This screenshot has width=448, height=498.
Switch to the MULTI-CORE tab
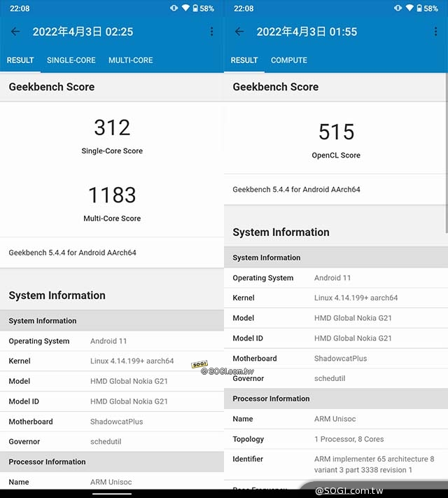(x=130, y=60)
